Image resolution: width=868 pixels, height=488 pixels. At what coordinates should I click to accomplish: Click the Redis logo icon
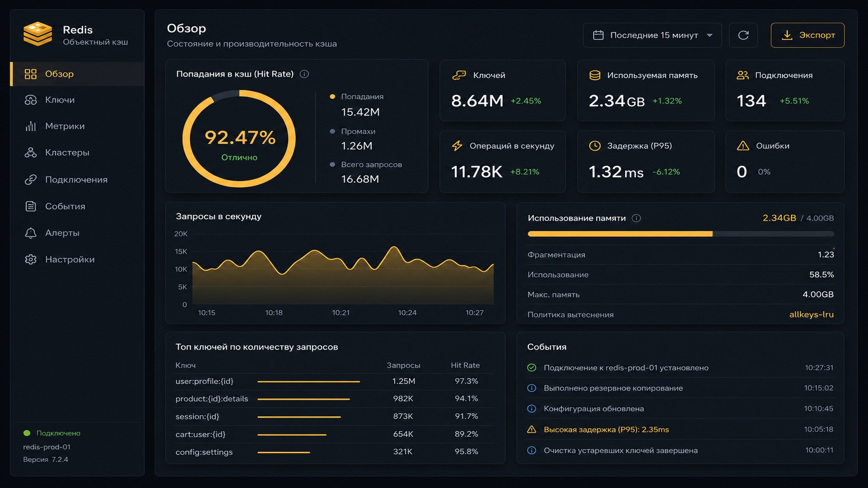tap(38, 34)
